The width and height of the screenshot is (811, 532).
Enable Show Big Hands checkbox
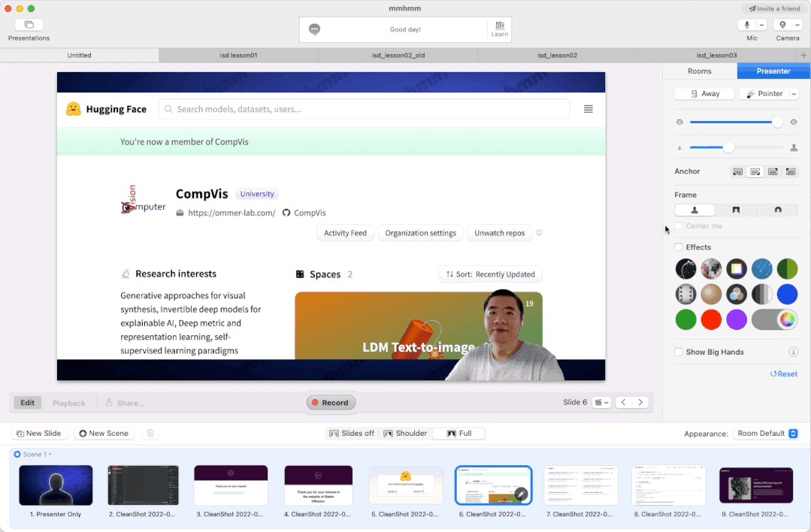pyautogui.click(x=679, y=352)
